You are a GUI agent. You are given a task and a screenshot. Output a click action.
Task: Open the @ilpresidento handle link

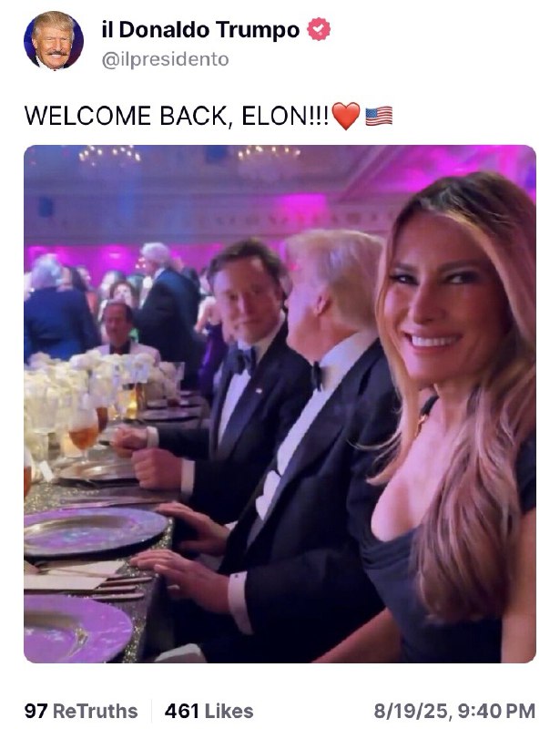pos(165,59)
